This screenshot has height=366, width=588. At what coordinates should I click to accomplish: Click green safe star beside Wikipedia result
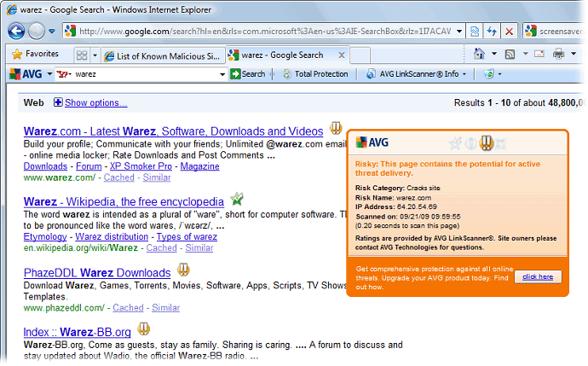click(237, 199)
